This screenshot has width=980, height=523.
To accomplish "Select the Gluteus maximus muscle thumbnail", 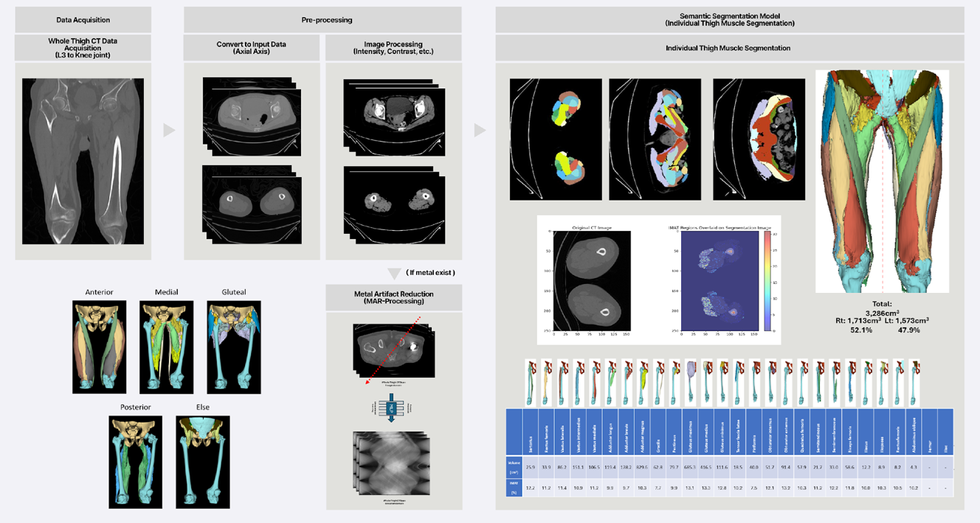I will pos(691,381).
